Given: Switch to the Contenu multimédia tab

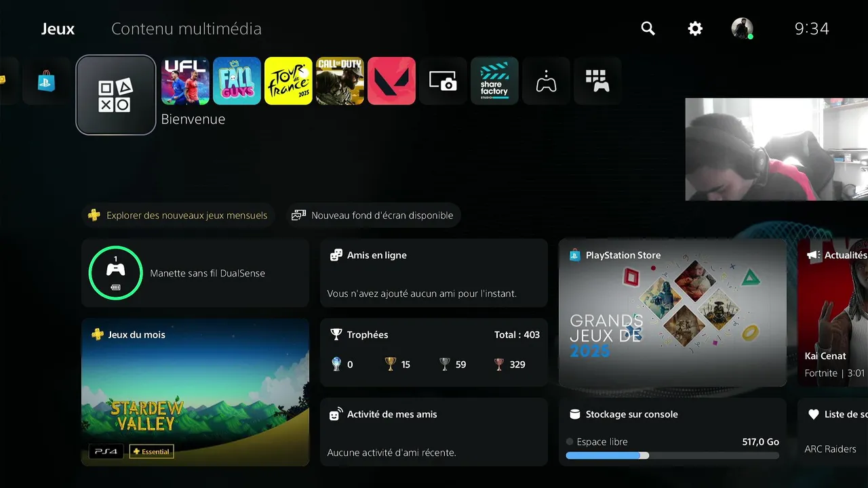Looking at the screenshot, I should coord(186,29).
